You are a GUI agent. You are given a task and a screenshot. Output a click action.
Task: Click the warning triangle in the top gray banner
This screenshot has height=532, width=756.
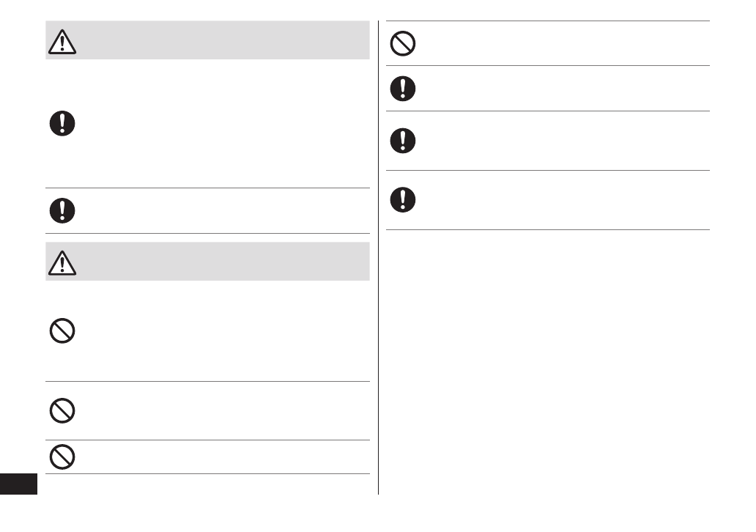point(62,42)
